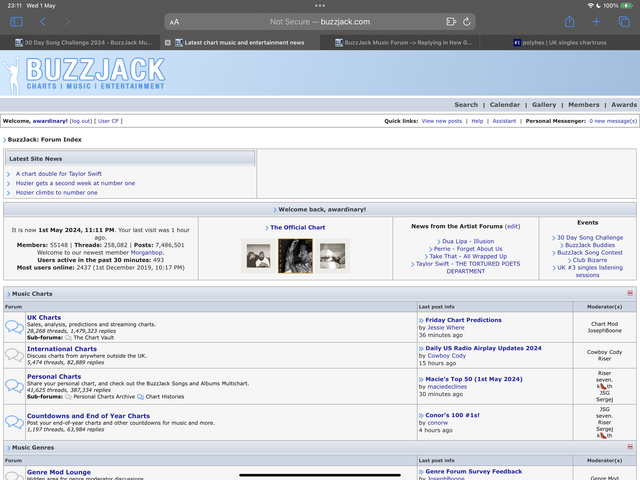Image resolution: width=640 pixels, height=480 pixels.
Task: Open the Assistant quick link
Action: 504,121
